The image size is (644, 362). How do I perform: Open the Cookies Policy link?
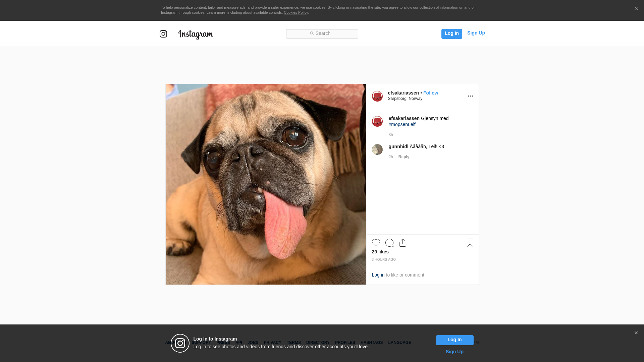tap(296, 12)
